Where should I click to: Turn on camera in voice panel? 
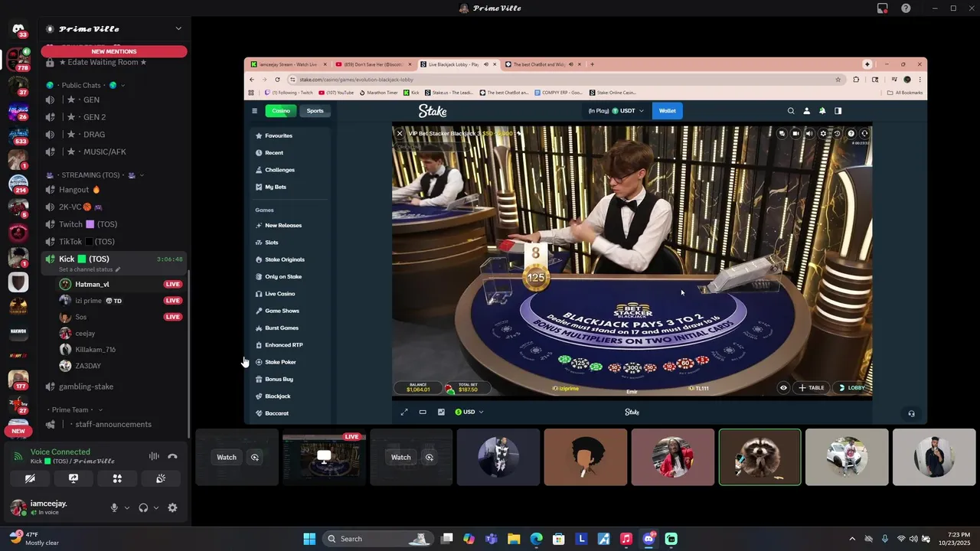coord(30,478)
